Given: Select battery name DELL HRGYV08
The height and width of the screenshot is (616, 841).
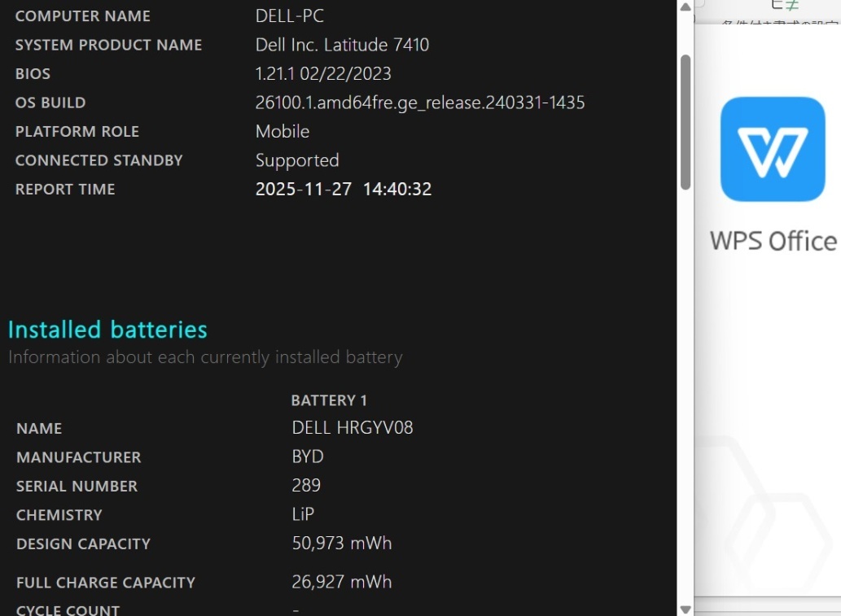Looking at the screenshot, I should pos(353,428).
